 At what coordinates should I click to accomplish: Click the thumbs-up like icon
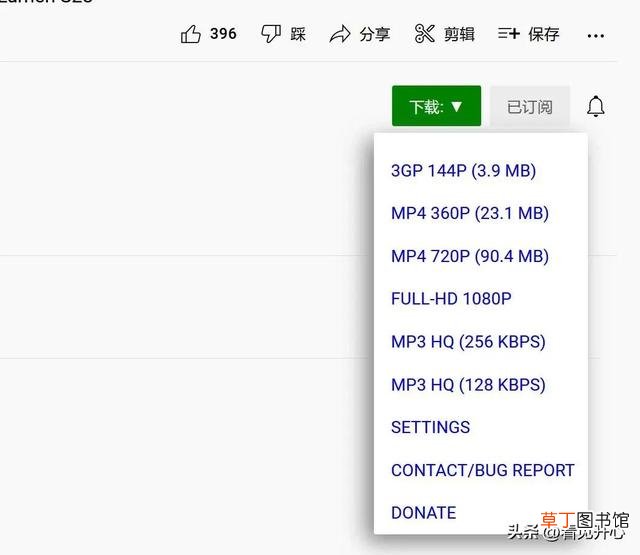191,34
